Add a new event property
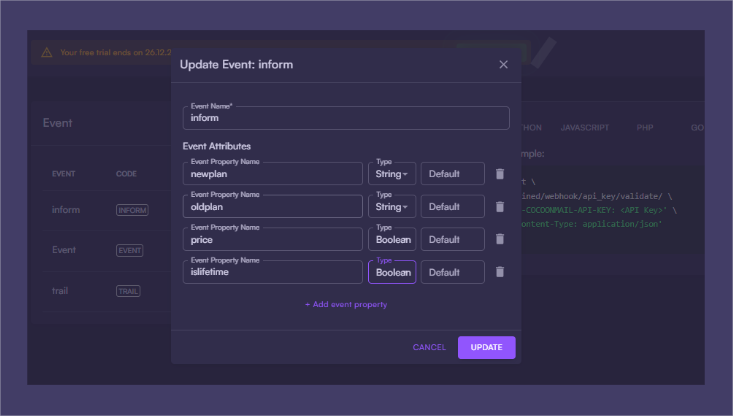733x416 pixels. pos(346,304)
